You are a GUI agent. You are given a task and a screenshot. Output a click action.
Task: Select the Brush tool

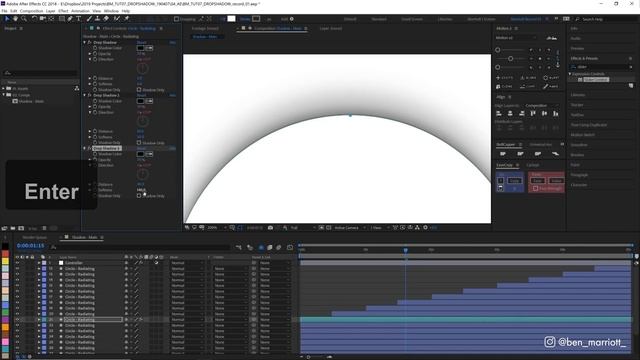coord(89,19)
